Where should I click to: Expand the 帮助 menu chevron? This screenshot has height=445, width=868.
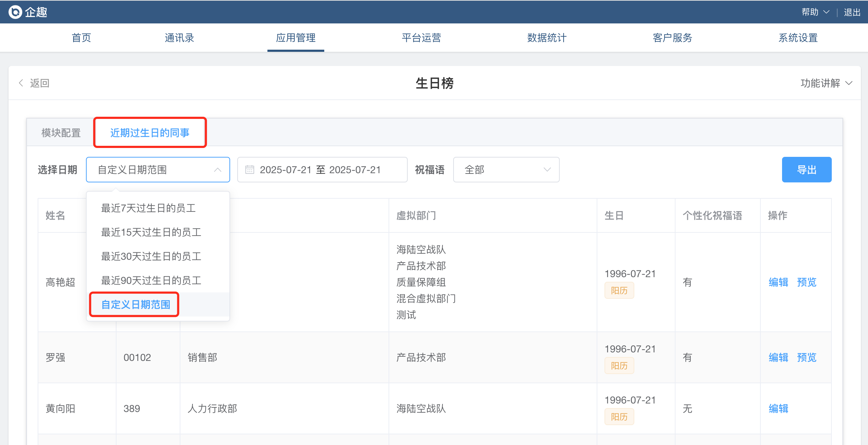tap(826, 12)
